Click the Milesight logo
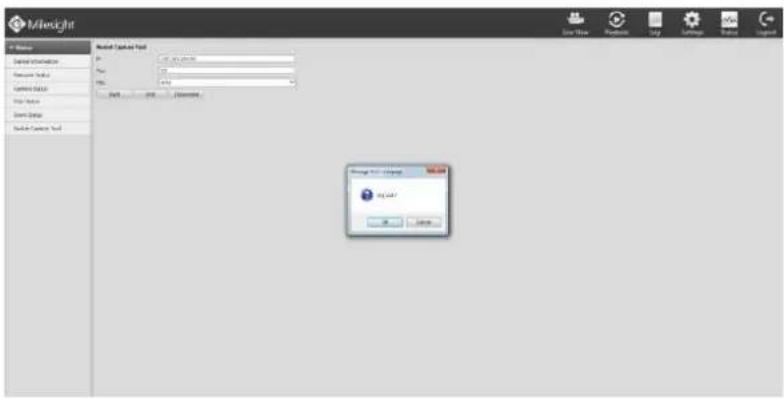Viewport: 784px width, 398px height. [x=42, y=24]
